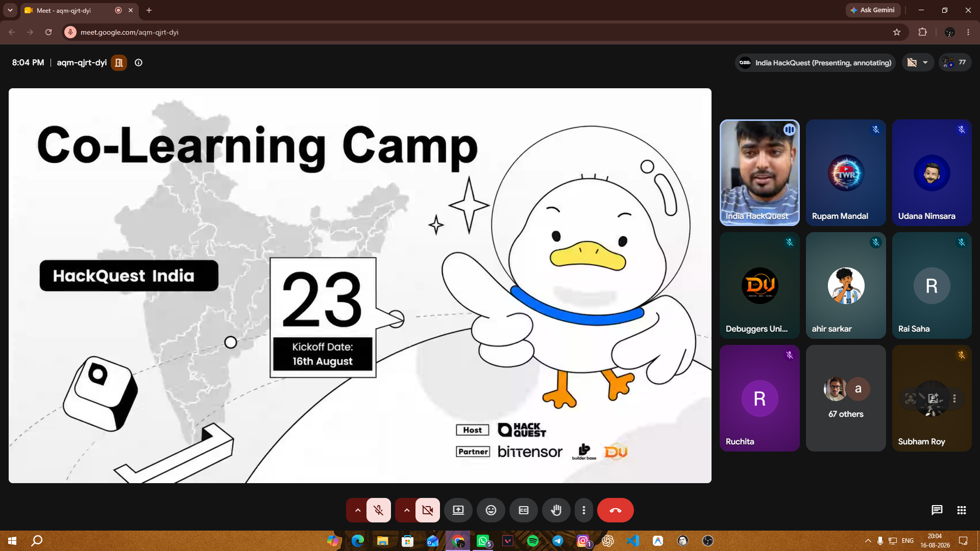The width and height of the screenshot is (980, 551).
Task: Open the notification center icon
Action: (x=963, y=541)
